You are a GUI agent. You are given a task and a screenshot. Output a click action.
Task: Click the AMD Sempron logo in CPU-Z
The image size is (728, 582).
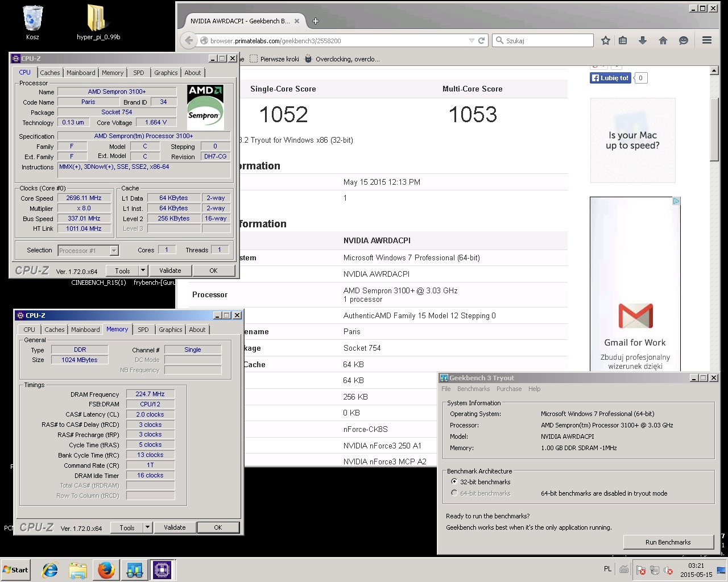click(x=205, y=107)
